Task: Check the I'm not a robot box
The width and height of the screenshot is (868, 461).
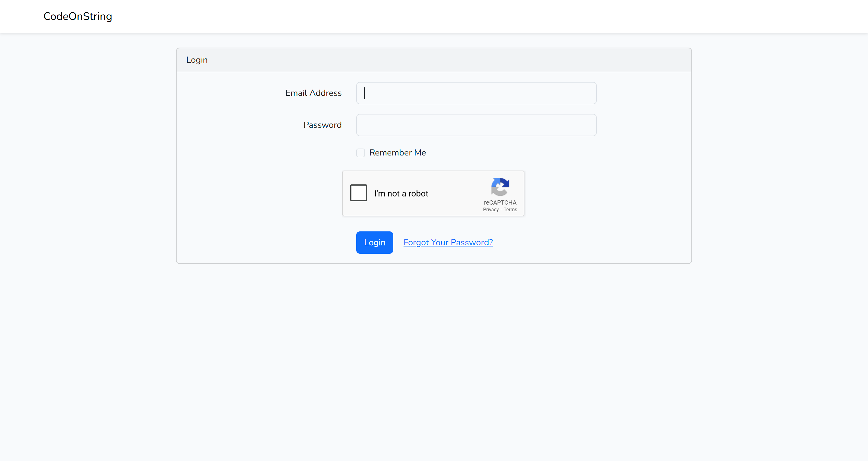Action: point(358,193)
